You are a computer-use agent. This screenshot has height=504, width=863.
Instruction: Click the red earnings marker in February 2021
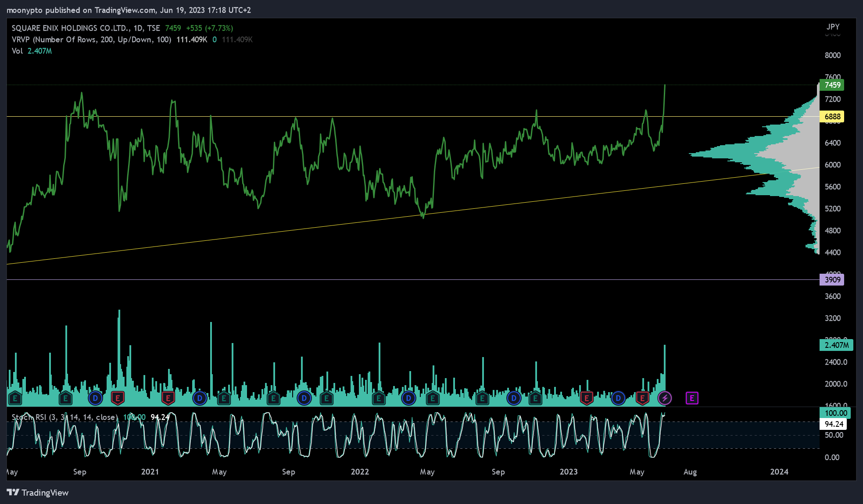click(x=168, y=398)
